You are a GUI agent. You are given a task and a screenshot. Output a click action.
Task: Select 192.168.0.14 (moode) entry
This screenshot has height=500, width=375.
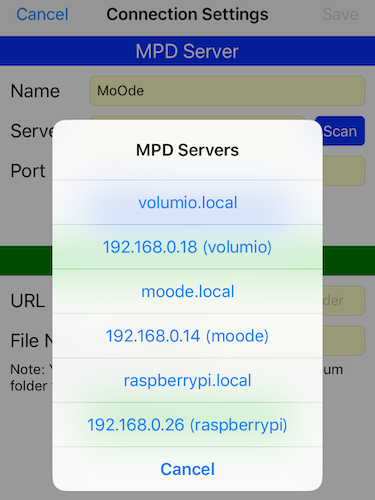pyautogui.click(x=187, y=336)
